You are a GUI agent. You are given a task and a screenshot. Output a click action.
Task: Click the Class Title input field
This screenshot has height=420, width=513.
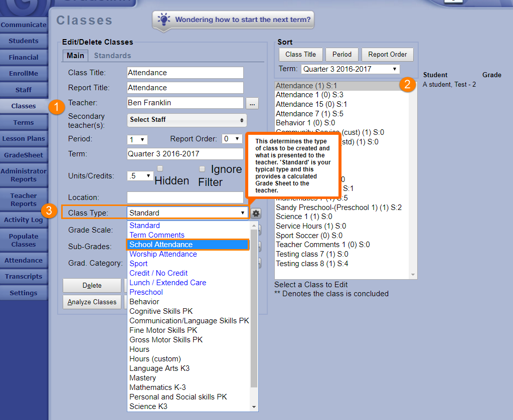click(x=185, y=73)
